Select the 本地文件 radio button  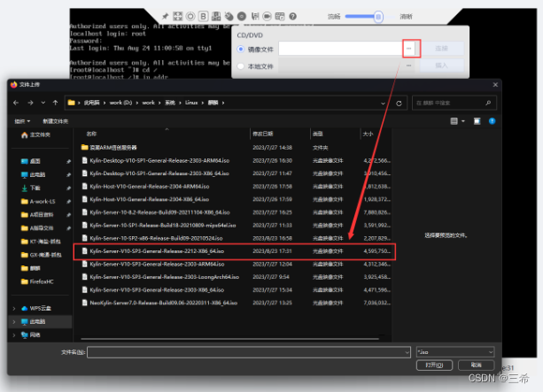pos(241,65)
